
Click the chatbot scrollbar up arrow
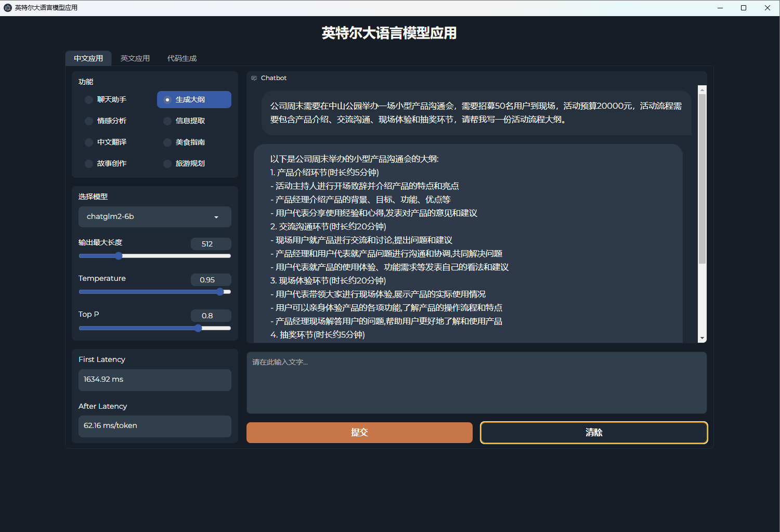pyautogui.click(x=703, y=89)
